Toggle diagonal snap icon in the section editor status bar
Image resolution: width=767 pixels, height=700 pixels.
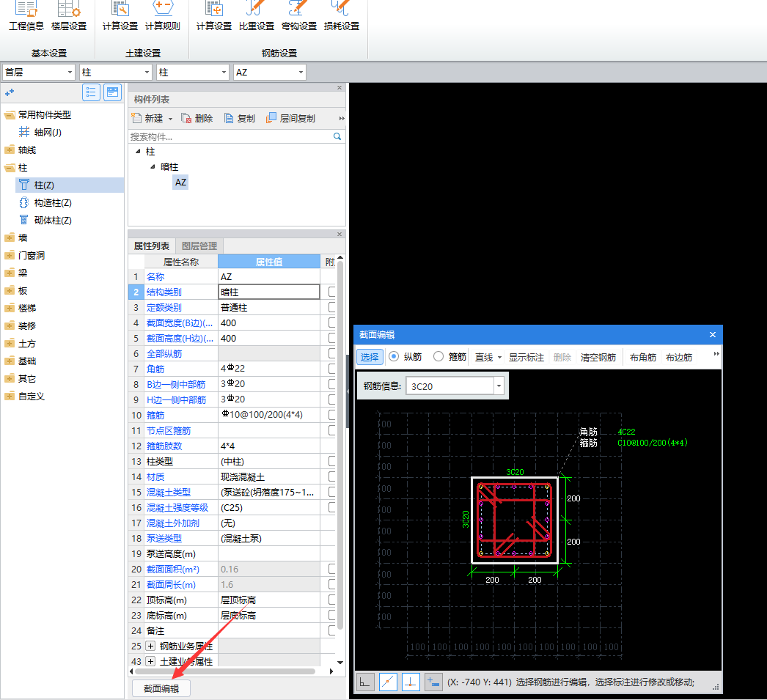click(388, 682)
